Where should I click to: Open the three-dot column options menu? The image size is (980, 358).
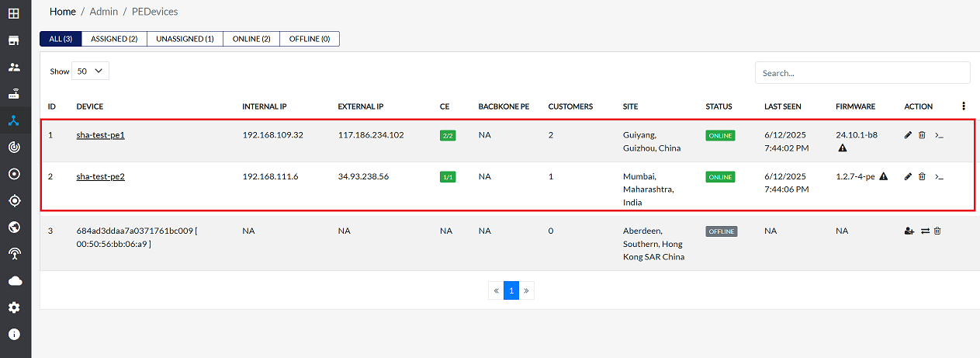(964, 106)
